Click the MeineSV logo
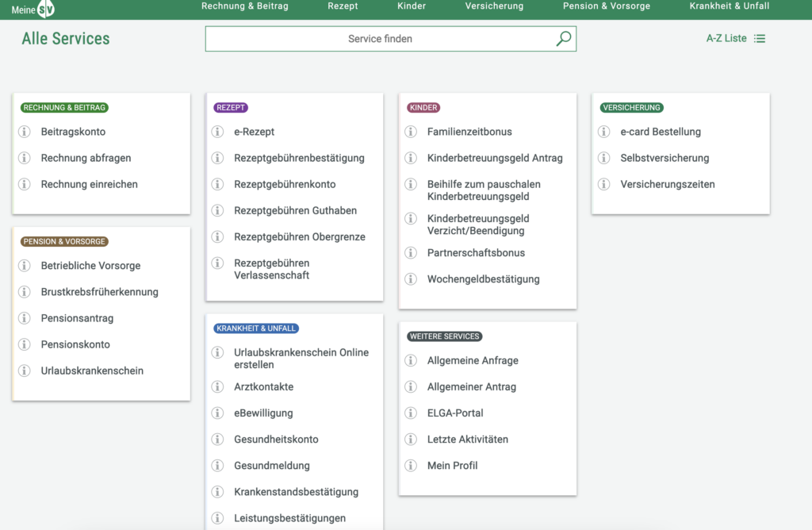Image resolution: width=812 pixels, height=530 pixels. point(33,10)
